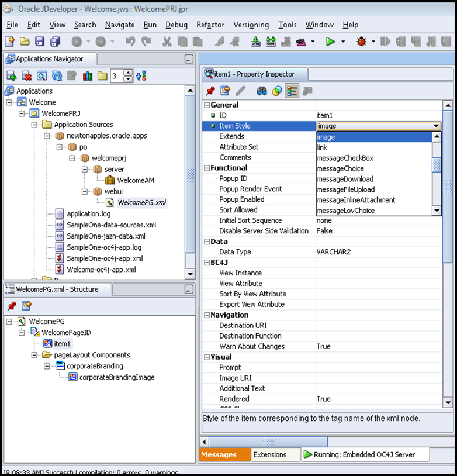Collapse the corporateBranding node in Structure
Image resolution: width=457 pixels, height=476 pixels.
(x=47, y=366)
